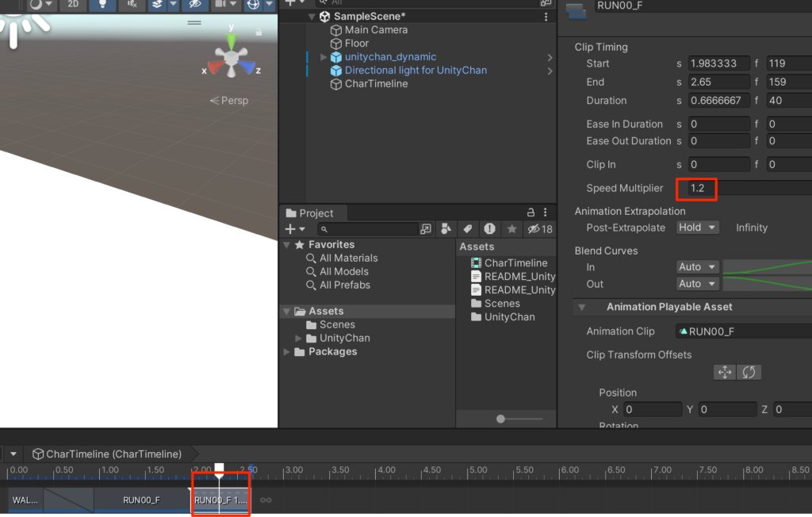The height and width of the screenshot is (517, 812).
Task: Toggle scene audio mute button
Action: pos(132,4)
